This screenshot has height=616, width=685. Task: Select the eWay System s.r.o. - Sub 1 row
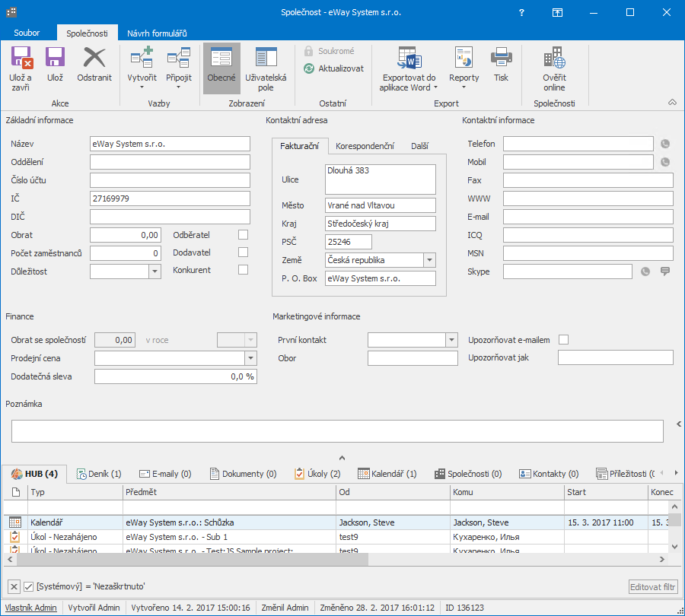coord(336,537)
